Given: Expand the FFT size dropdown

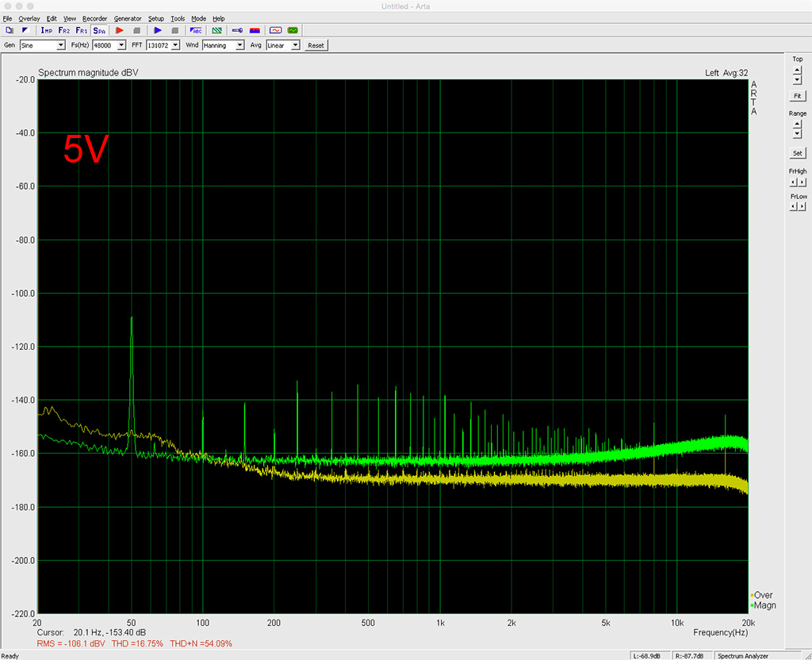Looking at the screenshot, I should point(175,45).
